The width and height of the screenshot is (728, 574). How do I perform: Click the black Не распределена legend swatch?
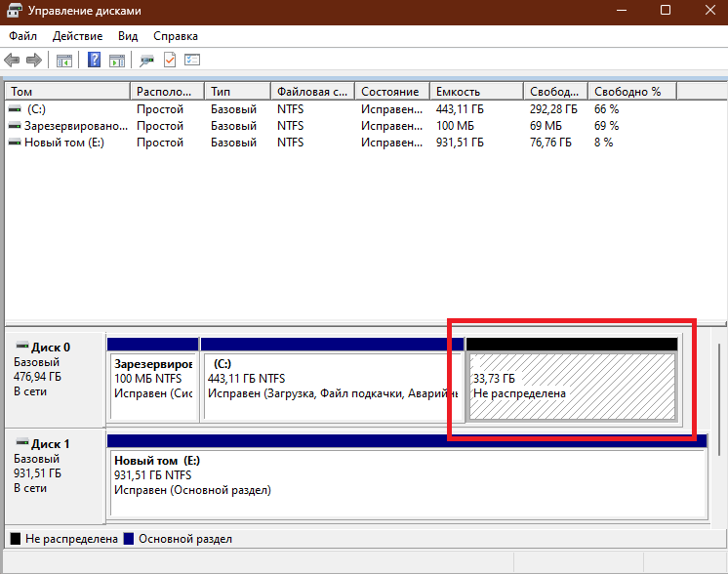click(16, 539)
